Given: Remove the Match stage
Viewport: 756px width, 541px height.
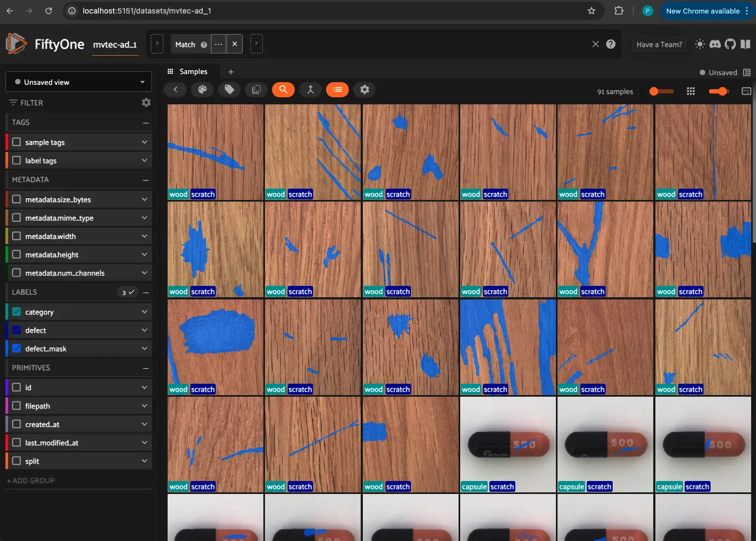Looking at the screenshot, I should [235, 44].
